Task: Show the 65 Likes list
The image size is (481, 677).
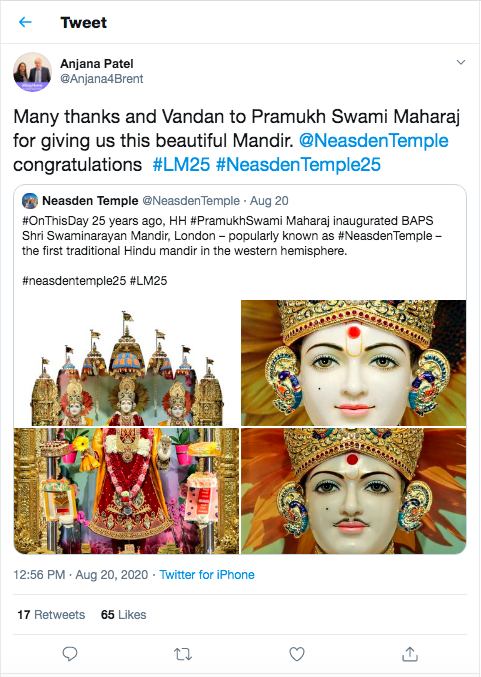Action: pos(123,614)
